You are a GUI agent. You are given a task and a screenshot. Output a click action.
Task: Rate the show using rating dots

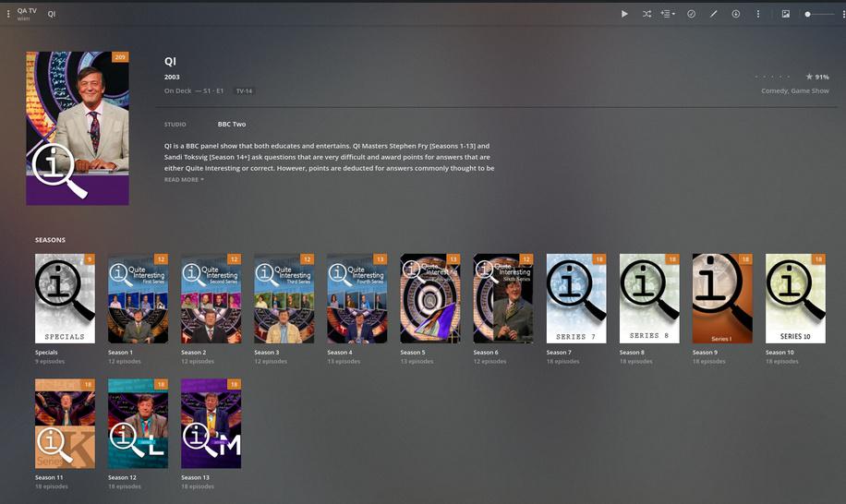(772, 77)
